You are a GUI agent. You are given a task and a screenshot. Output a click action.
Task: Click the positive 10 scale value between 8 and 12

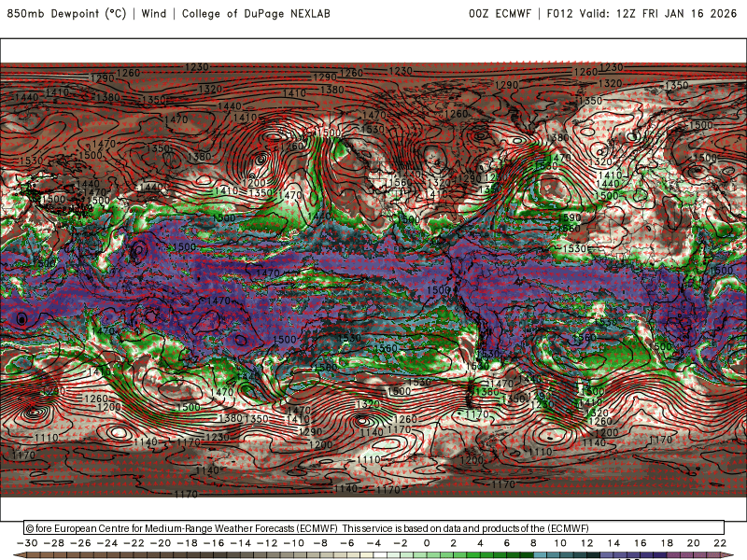click(x=559, y=543)
